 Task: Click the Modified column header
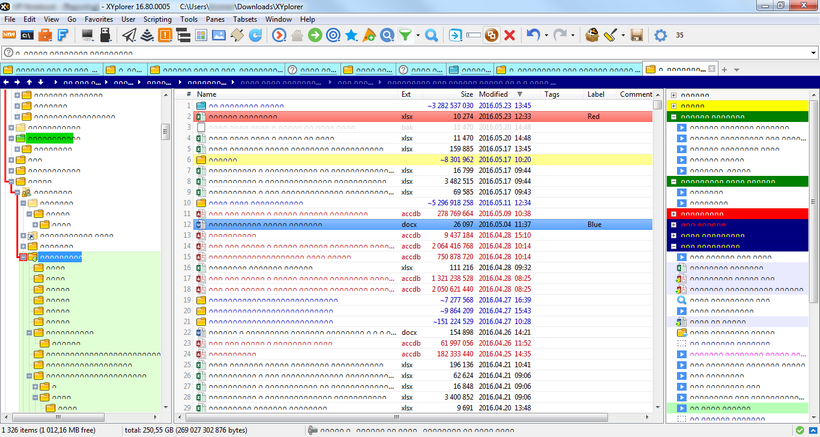[x=493, y=94]
